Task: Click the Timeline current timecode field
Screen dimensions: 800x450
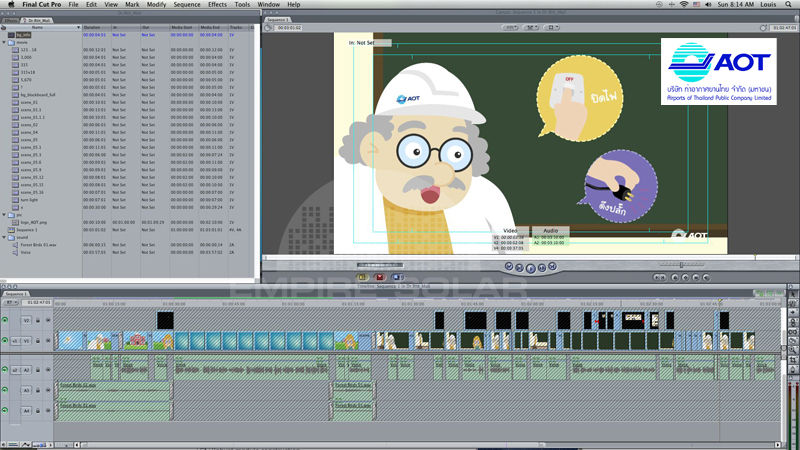Action: 37,303
